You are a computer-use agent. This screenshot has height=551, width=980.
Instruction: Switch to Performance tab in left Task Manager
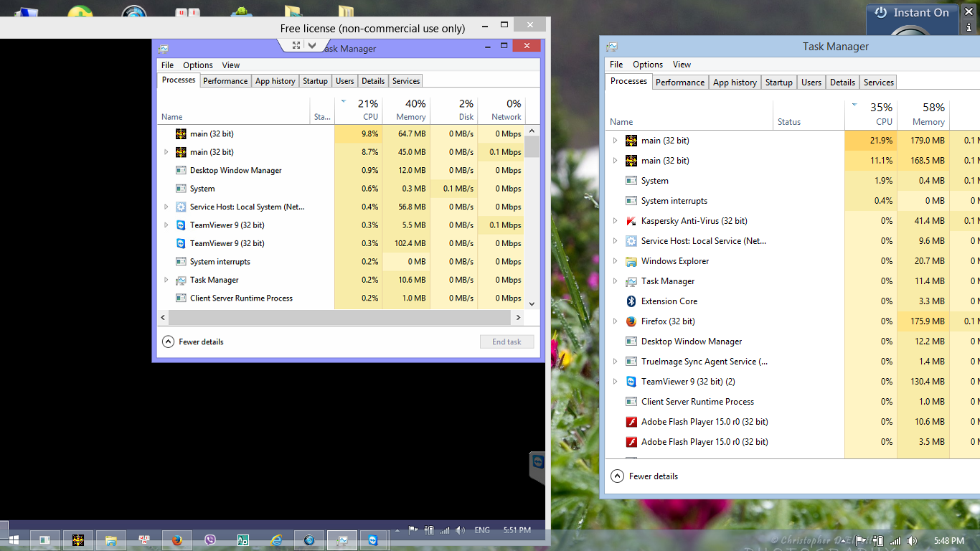[x=225, y=81]
